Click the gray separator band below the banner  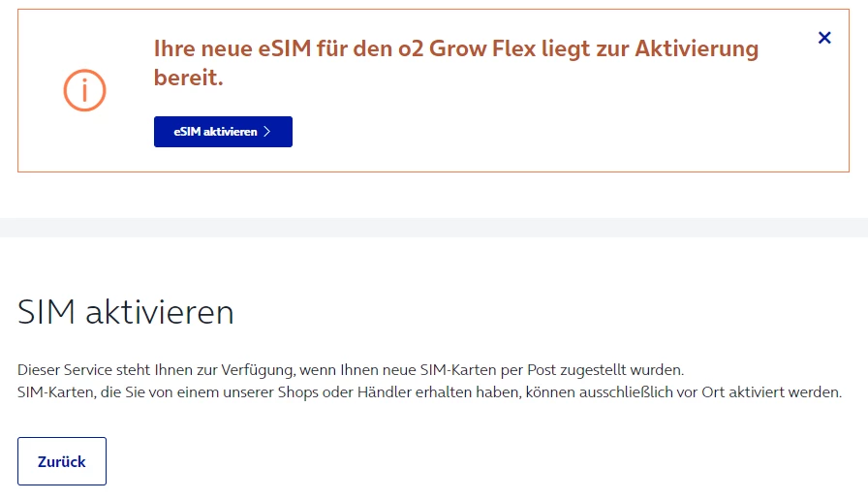click(x=434, y=228)
